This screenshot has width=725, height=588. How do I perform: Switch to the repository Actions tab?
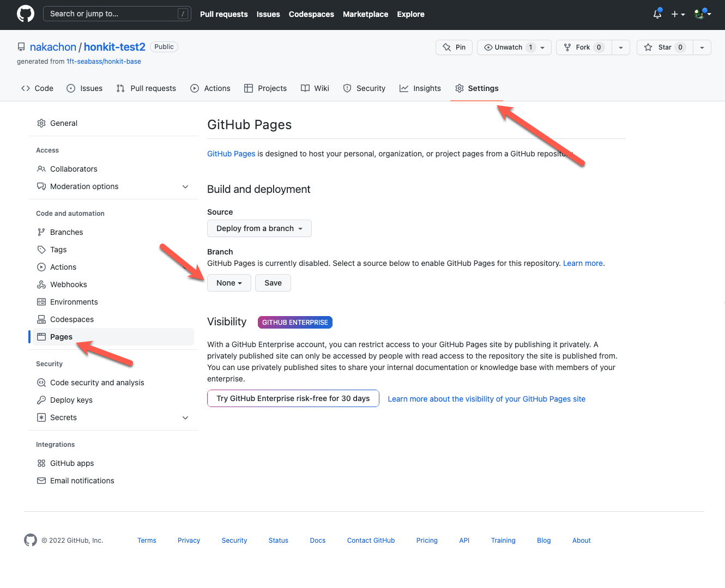click(210, 88)
